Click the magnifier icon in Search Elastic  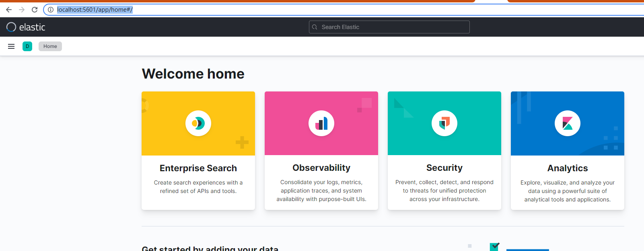click(x=315, y=27)
